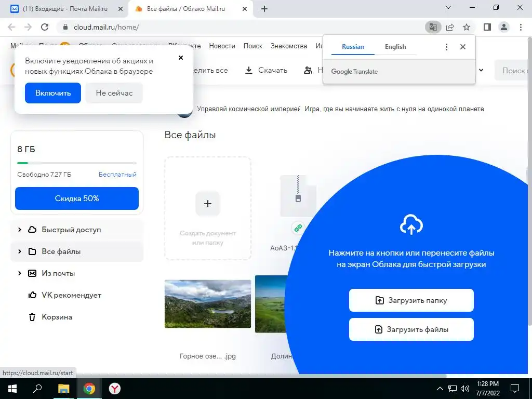The height and width of the screenshot is (399, 532).
Task: Open the Долина green valley thumbnail
Action: tap(271, 304)
